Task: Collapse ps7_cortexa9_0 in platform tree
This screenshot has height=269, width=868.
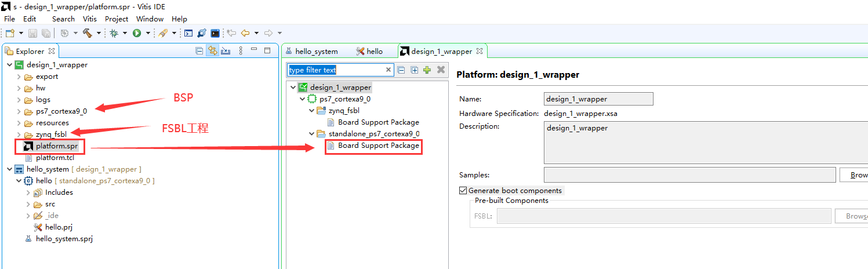Action: [302, 99]
